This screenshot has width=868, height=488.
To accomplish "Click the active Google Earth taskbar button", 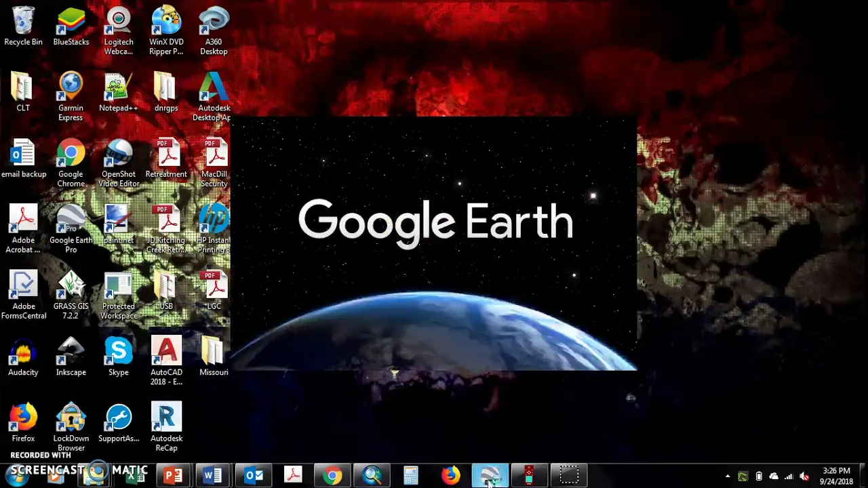I will click(490, 475).
